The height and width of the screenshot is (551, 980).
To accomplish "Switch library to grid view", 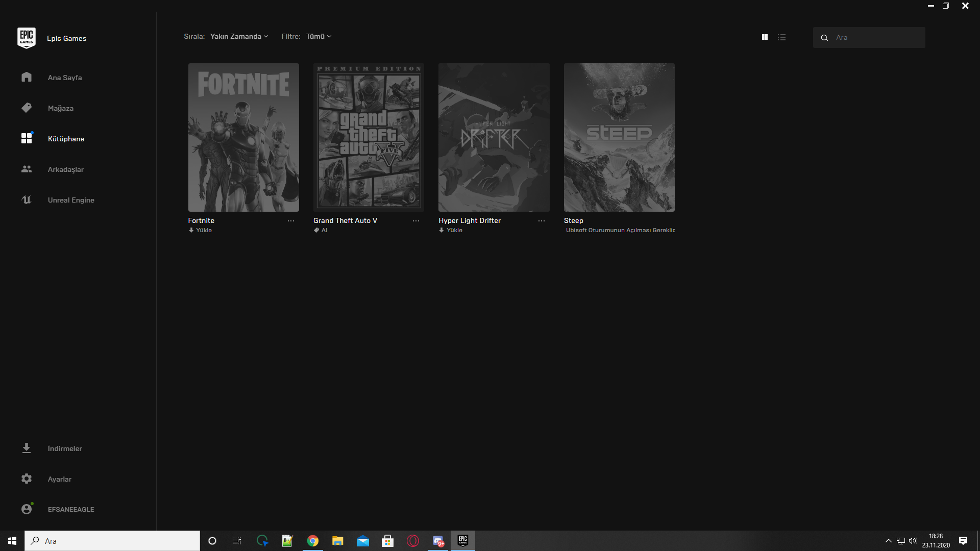I will click(x=765, y=37).
